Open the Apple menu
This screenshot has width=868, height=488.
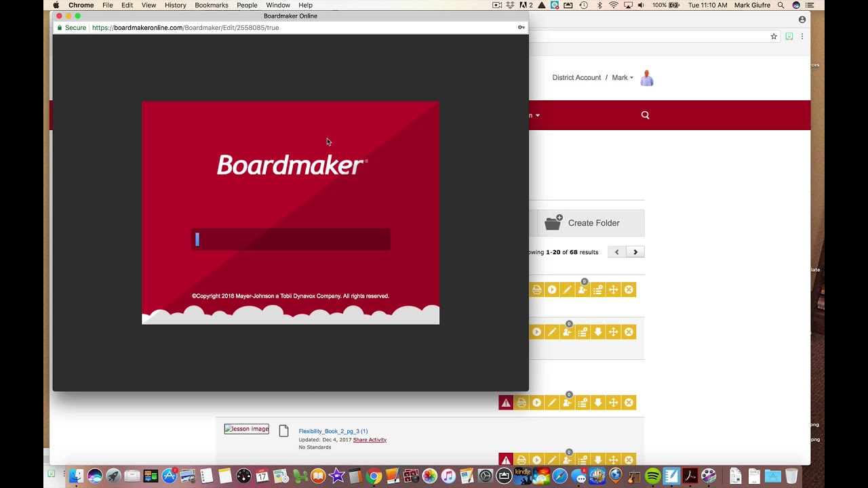pyautogui.click(x=56, y=5)
